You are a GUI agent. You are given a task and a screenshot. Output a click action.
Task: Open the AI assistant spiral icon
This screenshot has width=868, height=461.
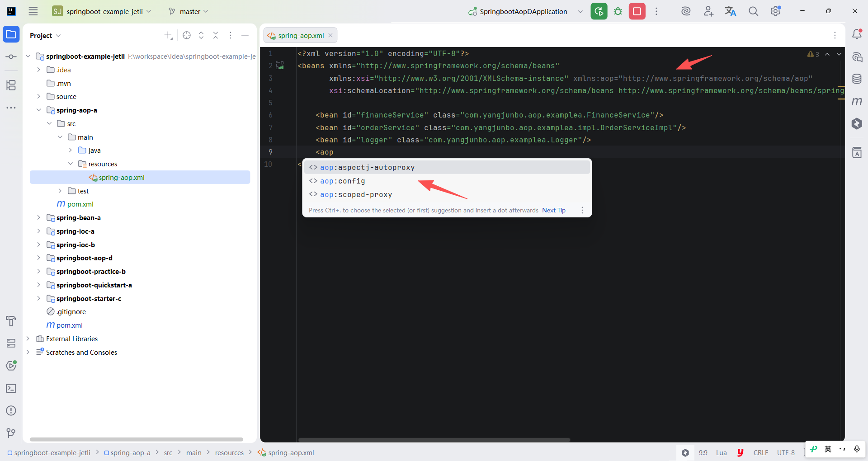[x=686, y=11]
